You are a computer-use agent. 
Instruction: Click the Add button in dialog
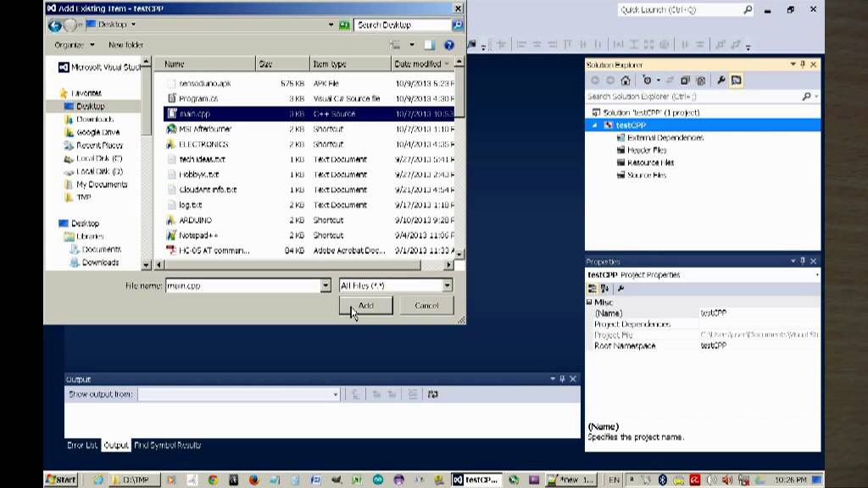pyautogui.click(x=366, y=305)
